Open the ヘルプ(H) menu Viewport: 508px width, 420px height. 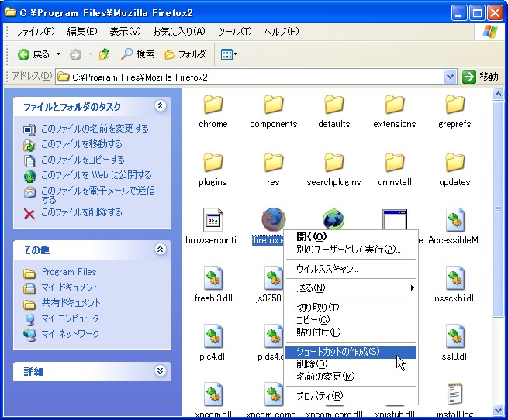[x=282, y=32]
